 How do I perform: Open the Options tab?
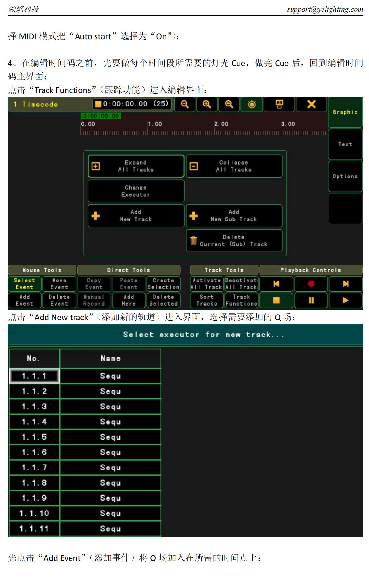pos(345,176)
